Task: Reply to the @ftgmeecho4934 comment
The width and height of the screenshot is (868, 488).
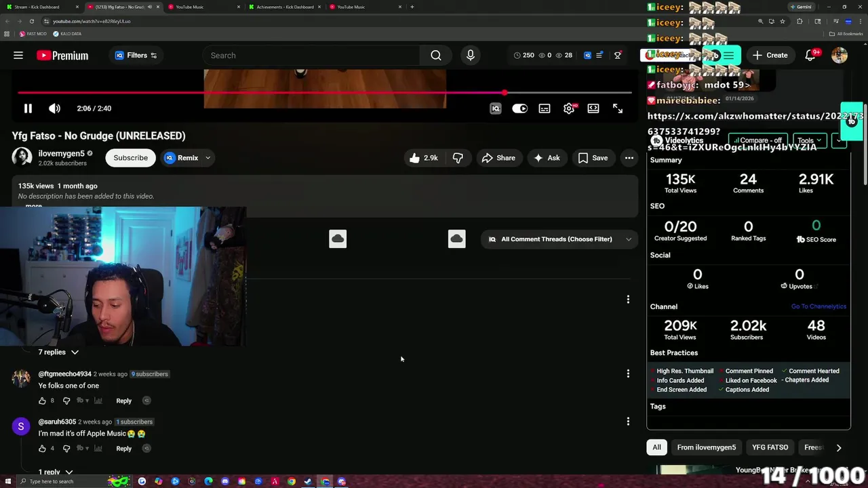Action: [x=123, y=401]
